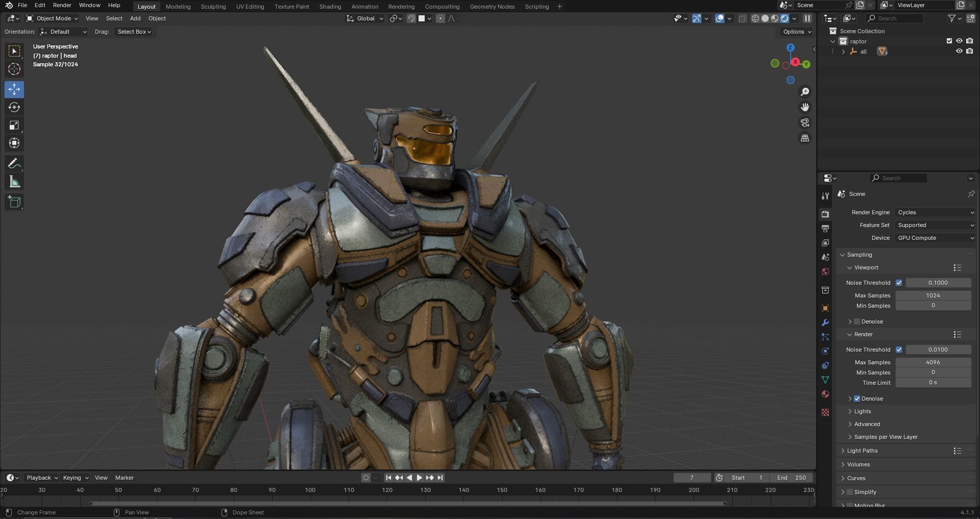The height and width of the screenshot is (519, 980).
Task: Click the zoom viewport magnifier icon
Action: tap(805, 92)
